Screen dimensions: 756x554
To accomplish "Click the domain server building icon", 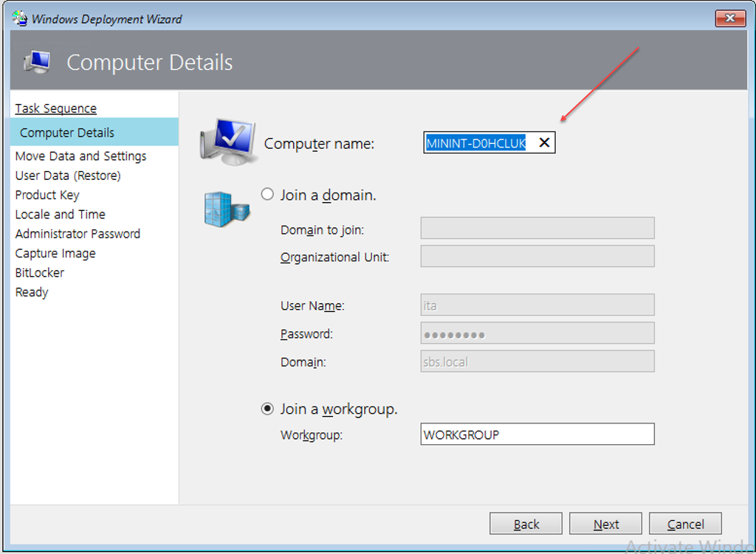I will (x=227, y=209).
